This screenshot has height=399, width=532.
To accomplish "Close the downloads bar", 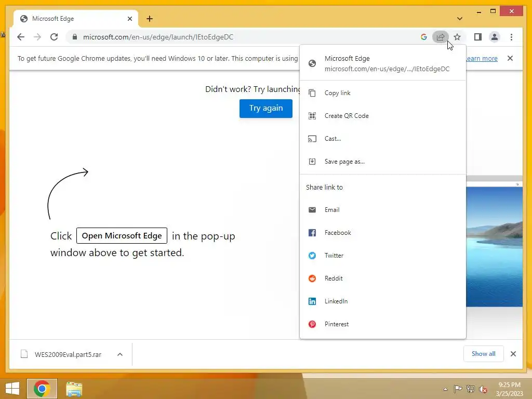I will (x=513, y=354).
